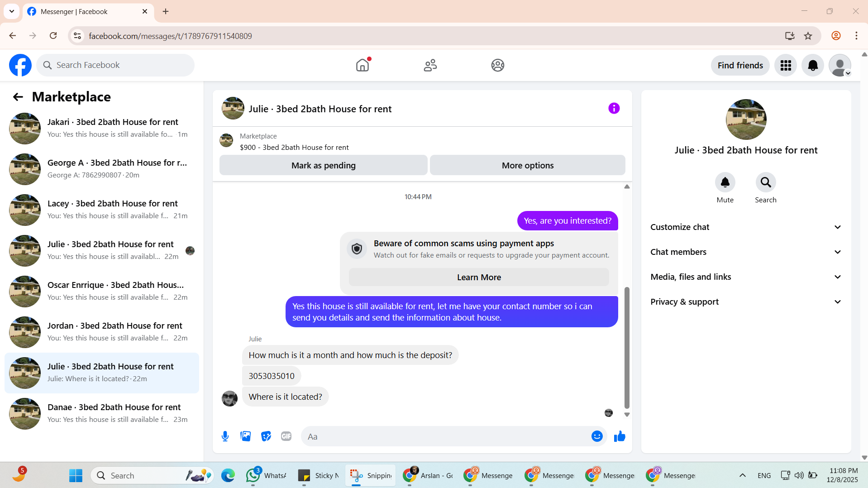868x488 pixels.
Task: Open the $900 listing thumbnail in the Marketplace banner
Action: [226, 140]
